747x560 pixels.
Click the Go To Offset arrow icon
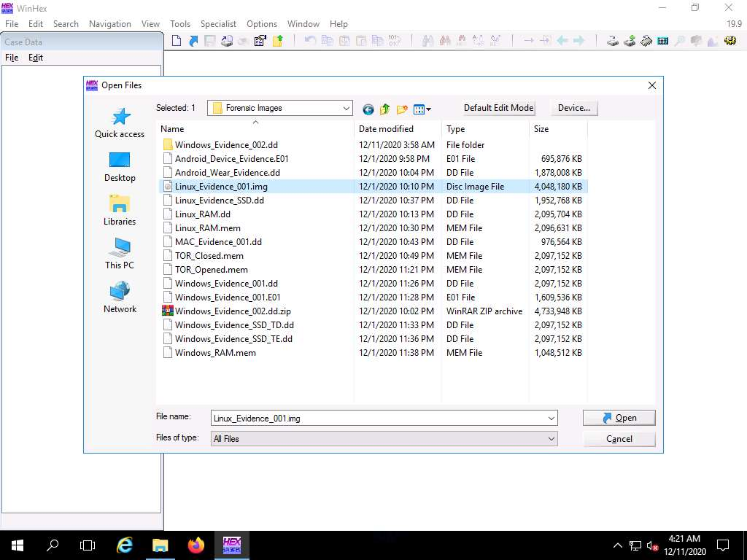pos(529,41)
